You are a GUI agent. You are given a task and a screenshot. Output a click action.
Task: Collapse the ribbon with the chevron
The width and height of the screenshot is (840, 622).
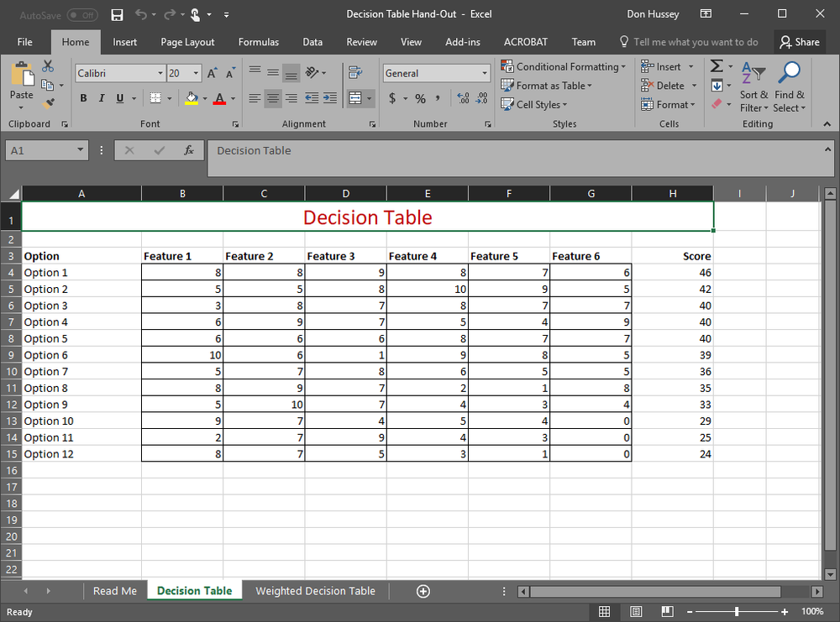[827, 123]
